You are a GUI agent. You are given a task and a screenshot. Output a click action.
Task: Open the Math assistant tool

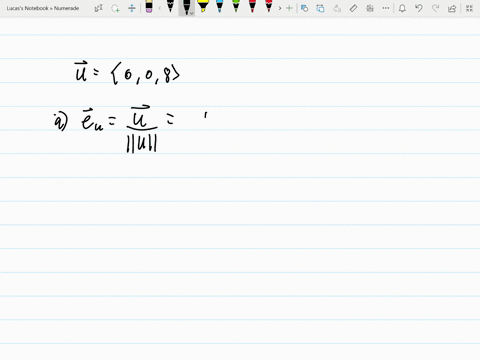[370, 8]
